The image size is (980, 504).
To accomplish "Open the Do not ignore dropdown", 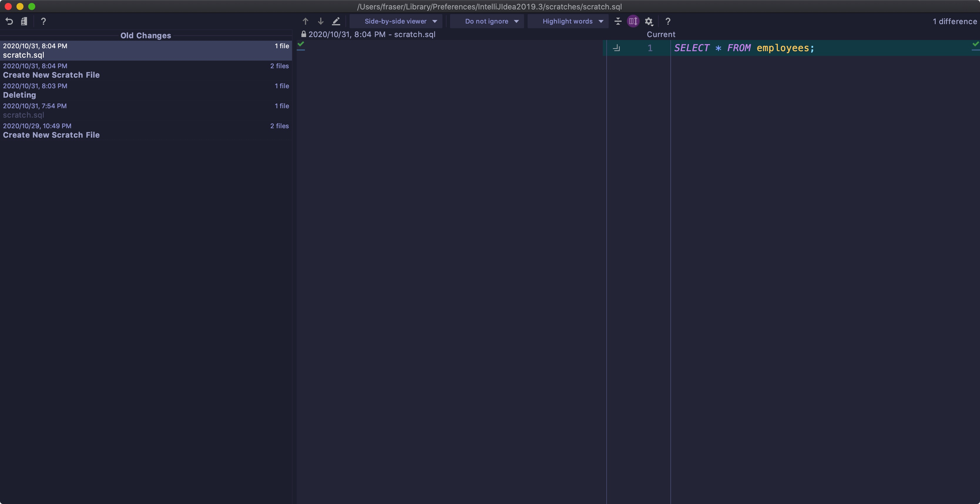I will [487, 21].
